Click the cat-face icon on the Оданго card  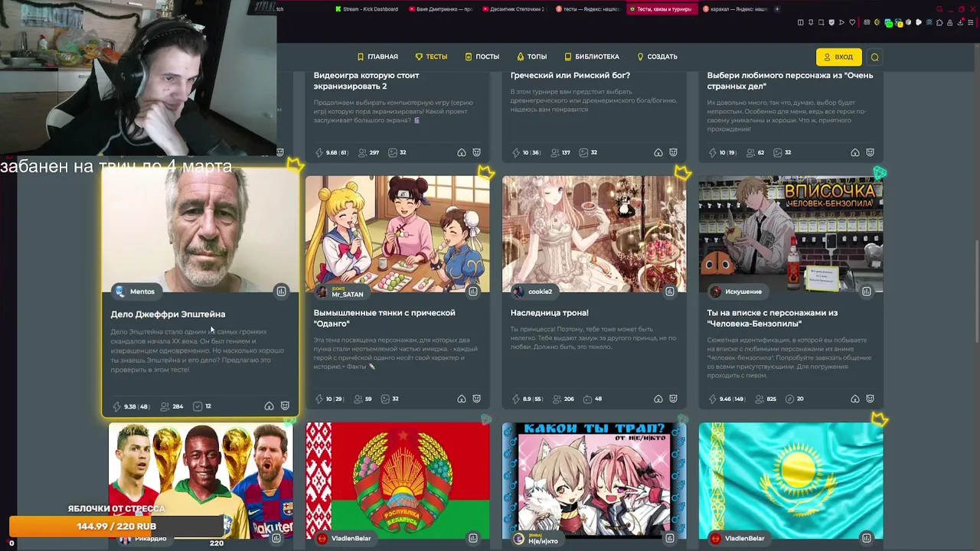point(476,399)
